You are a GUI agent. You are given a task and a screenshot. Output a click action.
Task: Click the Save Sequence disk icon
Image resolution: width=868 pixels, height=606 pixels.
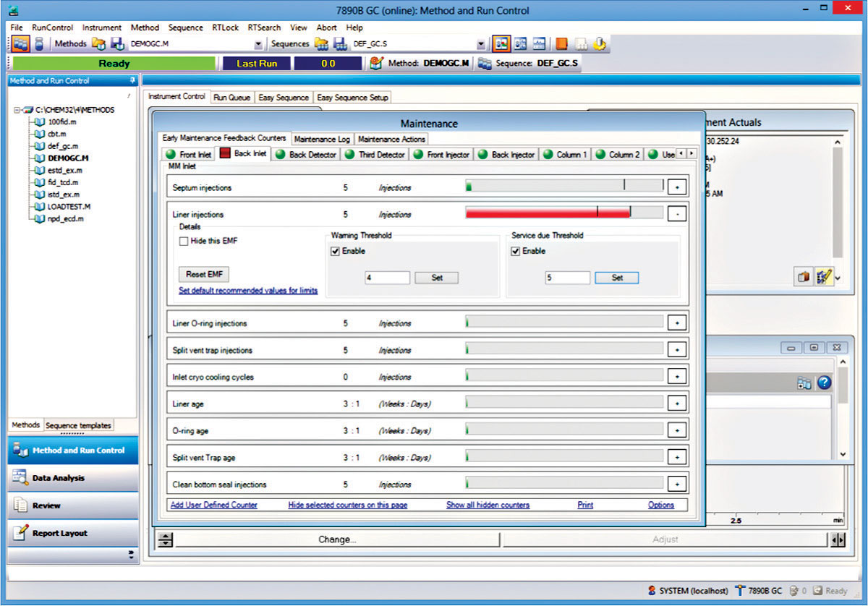(339, 44)
